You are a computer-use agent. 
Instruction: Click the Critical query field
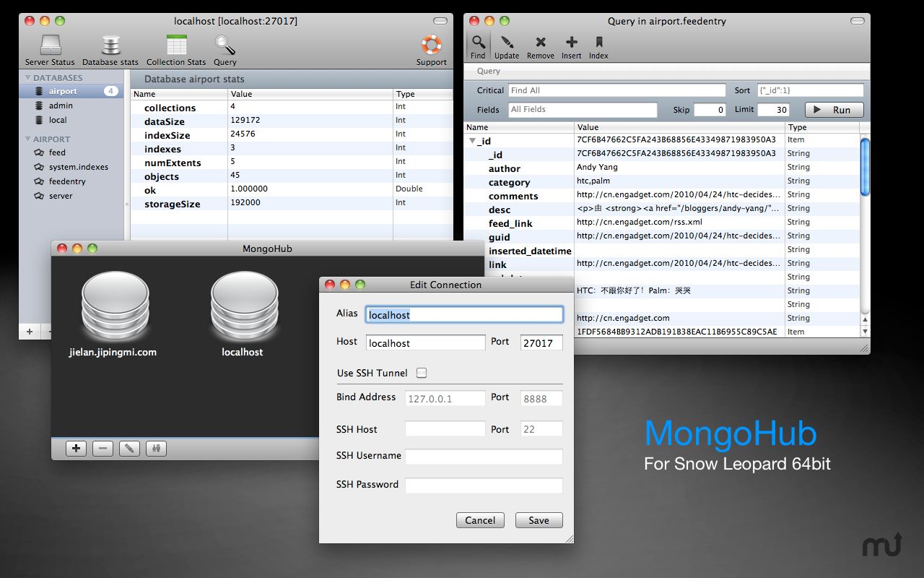(617, 90)
